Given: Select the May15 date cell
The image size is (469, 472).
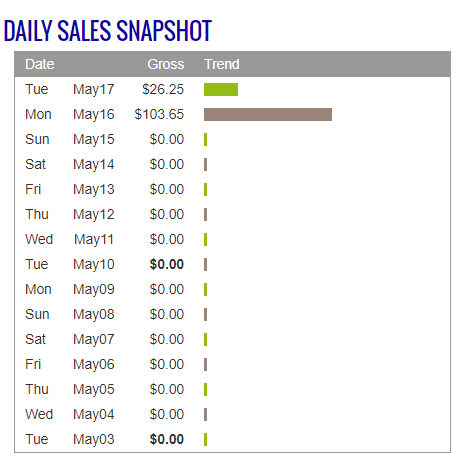Looking at the screenshot, I should (x=94, y=139).
